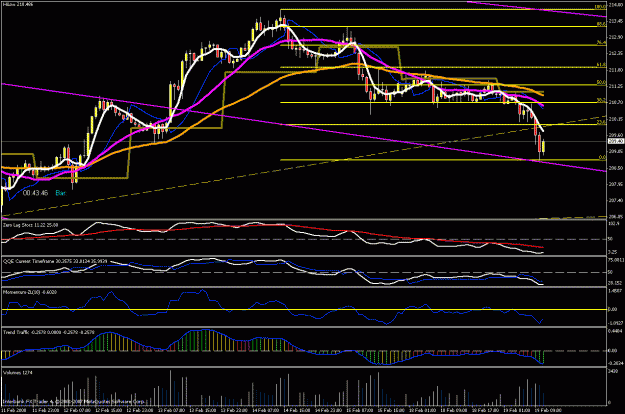This screenshot has width=625, height=414.
Task: Click the Zero Lag Stoc indicator label
Action: click(31, 225)
